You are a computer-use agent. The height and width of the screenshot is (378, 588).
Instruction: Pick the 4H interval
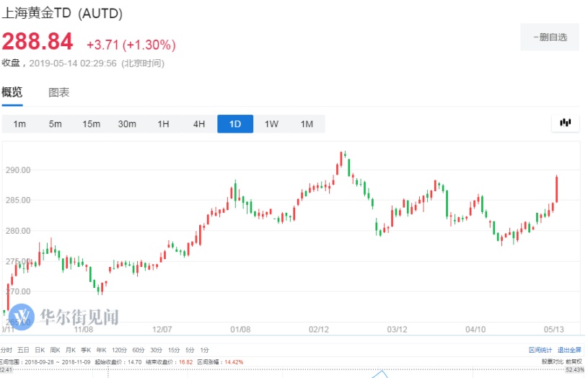pos(199,124)
